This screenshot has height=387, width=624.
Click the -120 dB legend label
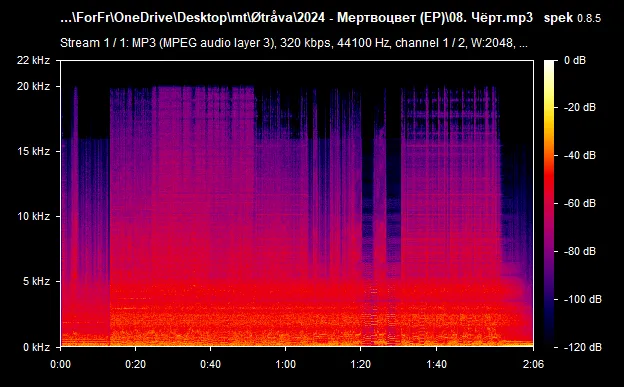click(x=583, y=347)
